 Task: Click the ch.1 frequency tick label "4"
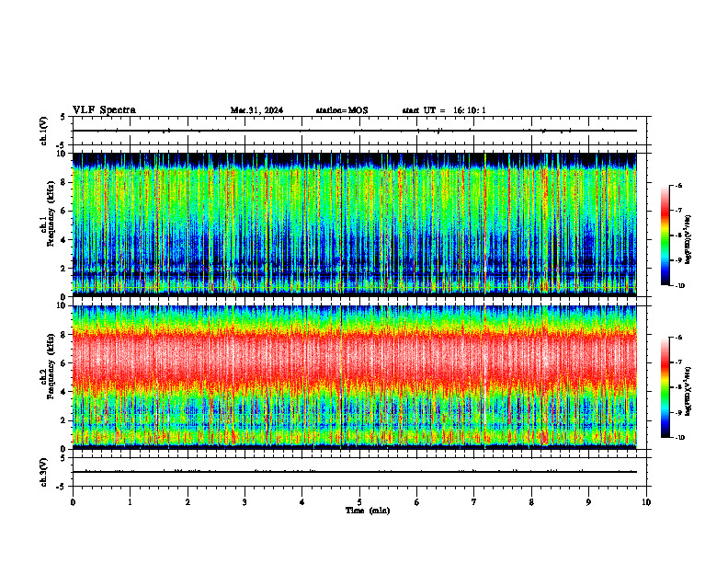pos(64,240)
